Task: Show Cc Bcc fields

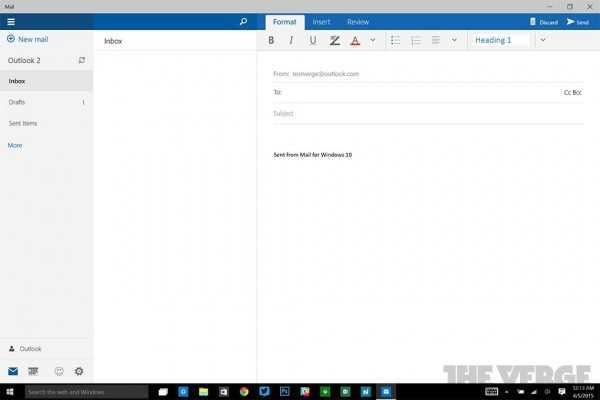Action: (572, 92)
